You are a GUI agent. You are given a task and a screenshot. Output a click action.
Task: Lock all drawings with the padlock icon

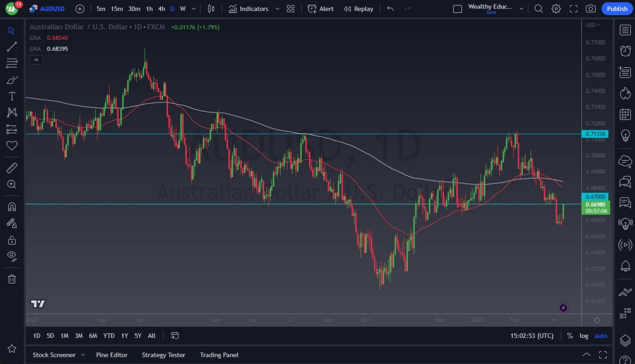[12, 240]
